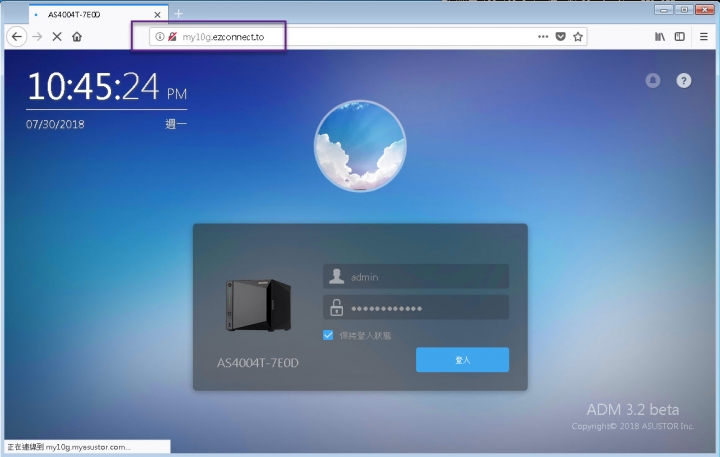
Task: Maximize the browser window
Action: click(x=684, y=9)
